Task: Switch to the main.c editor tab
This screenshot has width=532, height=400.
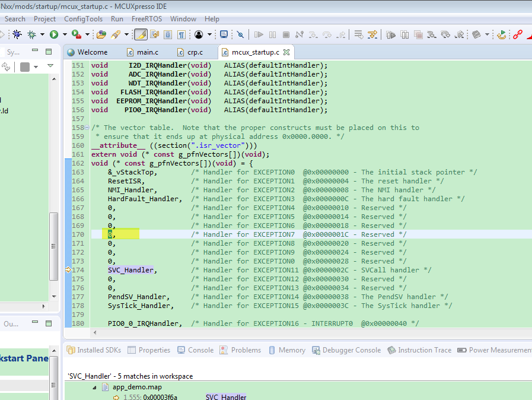Action: [147, 52]
